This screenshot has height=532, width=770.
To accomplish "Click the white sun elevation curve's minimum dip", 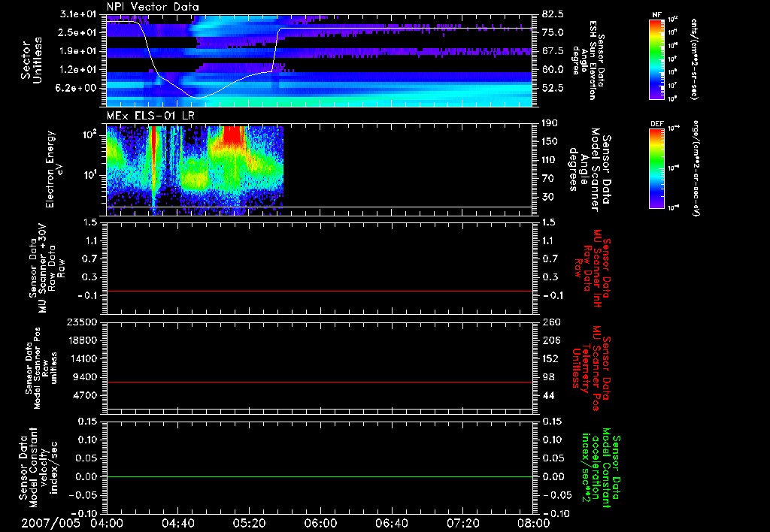I will point(199,98).
